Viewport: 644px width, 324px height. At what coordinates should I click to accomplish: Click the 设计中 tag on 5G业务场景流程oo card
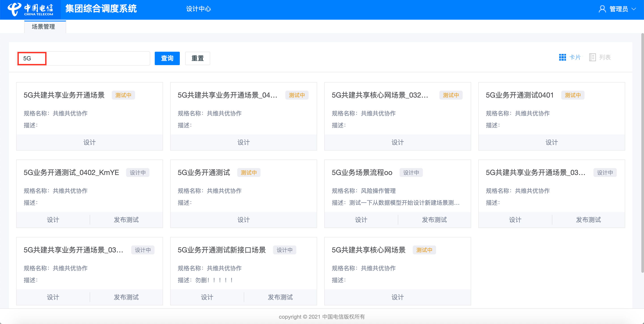[411, 173]
